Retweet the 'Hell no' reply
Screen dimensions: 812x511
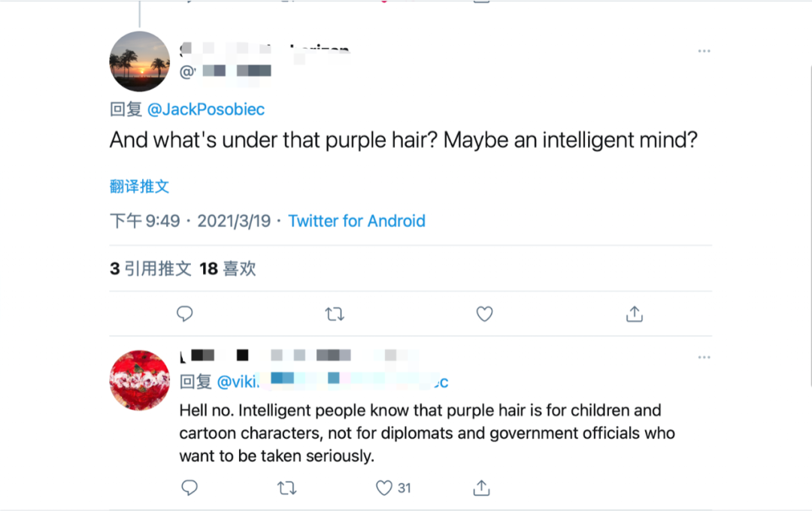tap(286, 488)
